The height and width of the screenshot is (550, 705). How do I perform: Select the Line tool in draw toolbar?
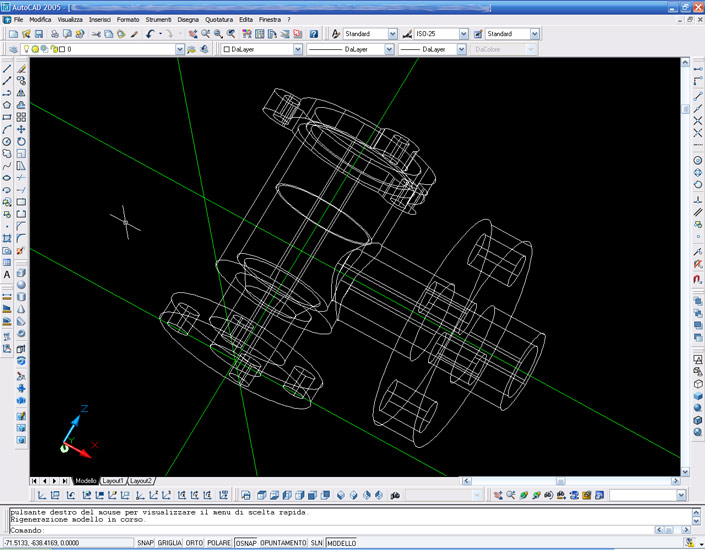point(7,69)
